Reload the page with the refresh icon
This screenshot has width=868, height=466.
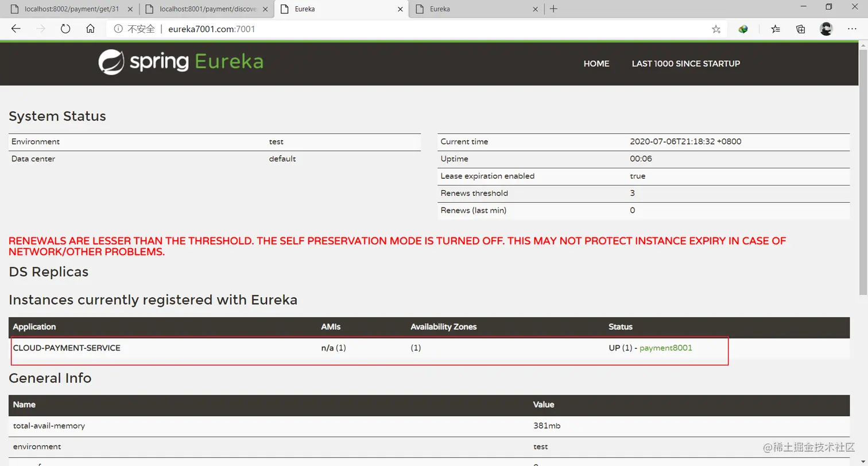tap(65, 29)
